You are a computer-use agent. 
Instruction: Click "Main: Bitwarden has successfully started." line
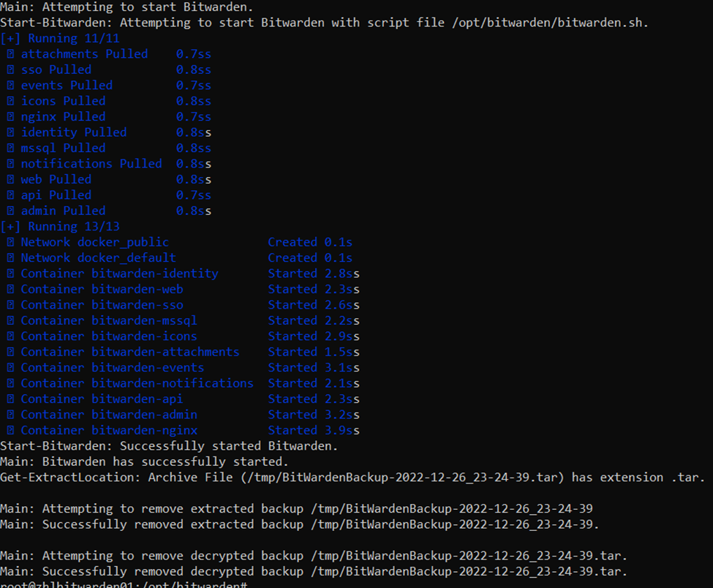point(144,462)
